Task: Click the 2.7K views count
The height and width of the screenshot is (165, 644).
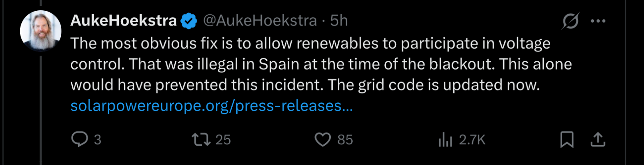Action: 472,140
